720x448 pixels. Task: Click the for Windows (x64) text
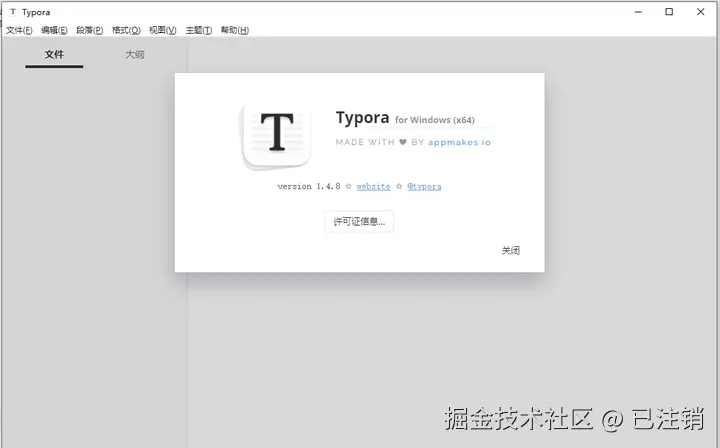(434, 120)
